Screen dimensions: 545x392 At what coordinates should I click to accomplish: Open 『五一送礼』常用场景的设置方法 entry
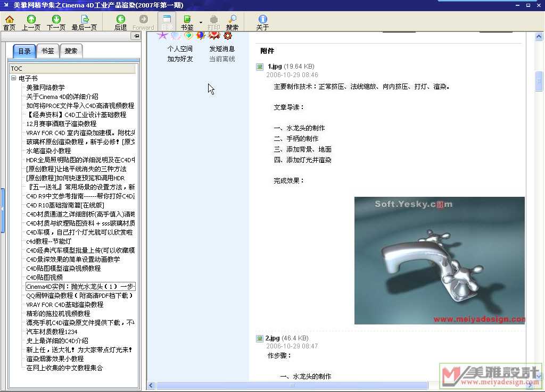click(81, 187)
